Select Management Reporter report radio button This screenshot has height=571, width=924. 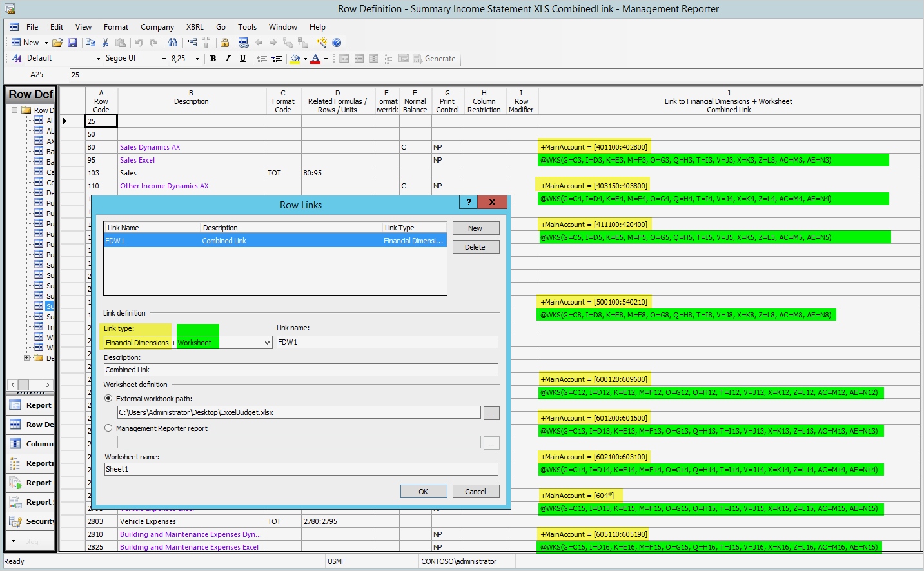(108, 428)
